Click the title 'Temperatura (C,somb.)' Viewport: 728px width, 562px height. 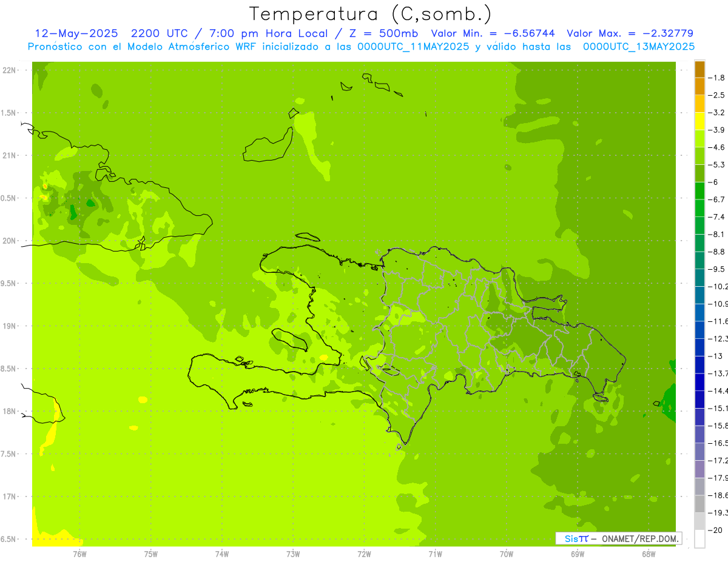tap(371, 14)
